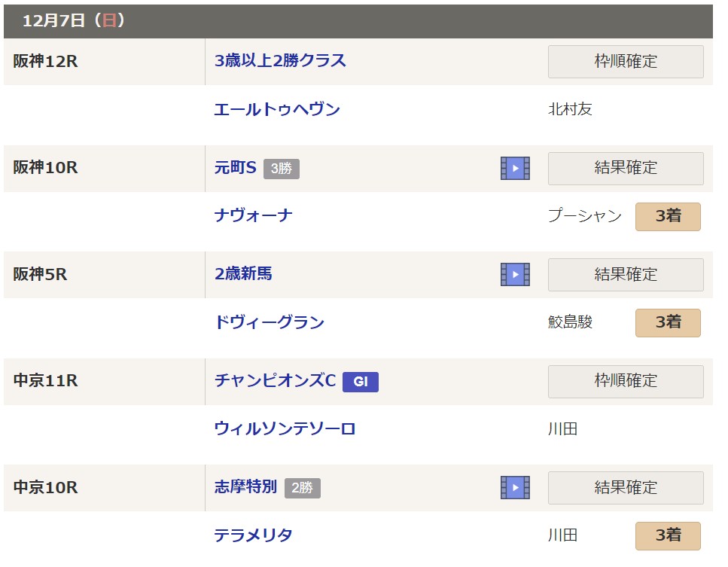The height and width of the screenshot is (567, 728).
Task: Open the チャンピオンズC race link
Action: coord(275,381)
